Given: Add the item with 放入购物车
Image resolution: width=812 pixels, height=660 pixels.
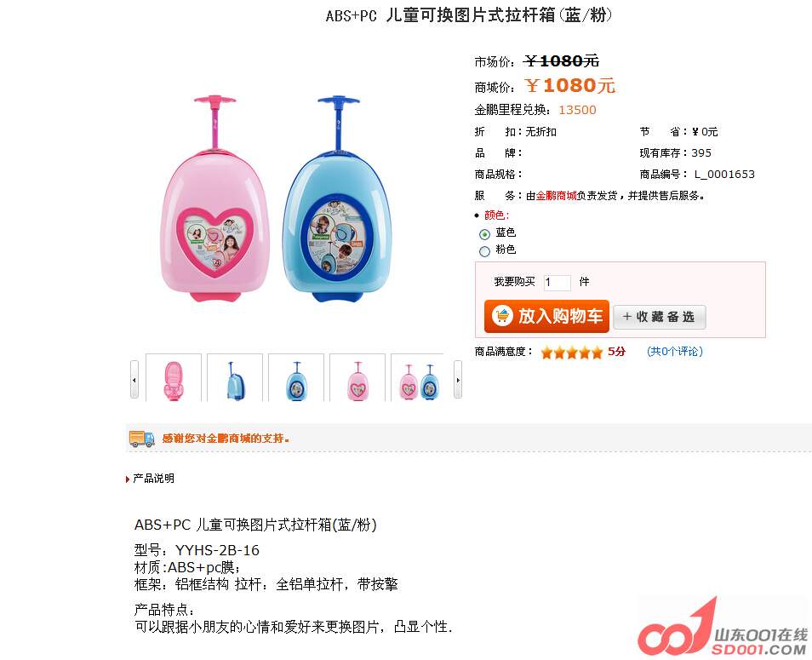Looking at the screenshot, I should point(546,316).
